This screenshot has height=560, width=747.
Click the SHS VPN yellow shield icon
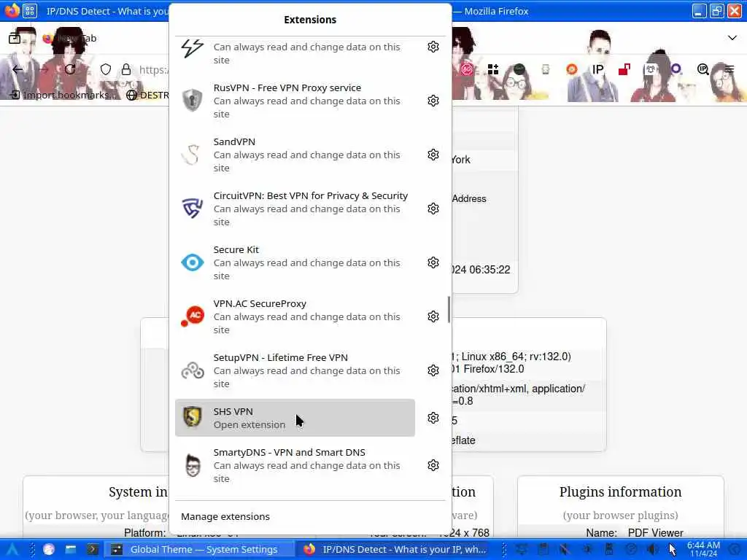[x=193, y=417]
